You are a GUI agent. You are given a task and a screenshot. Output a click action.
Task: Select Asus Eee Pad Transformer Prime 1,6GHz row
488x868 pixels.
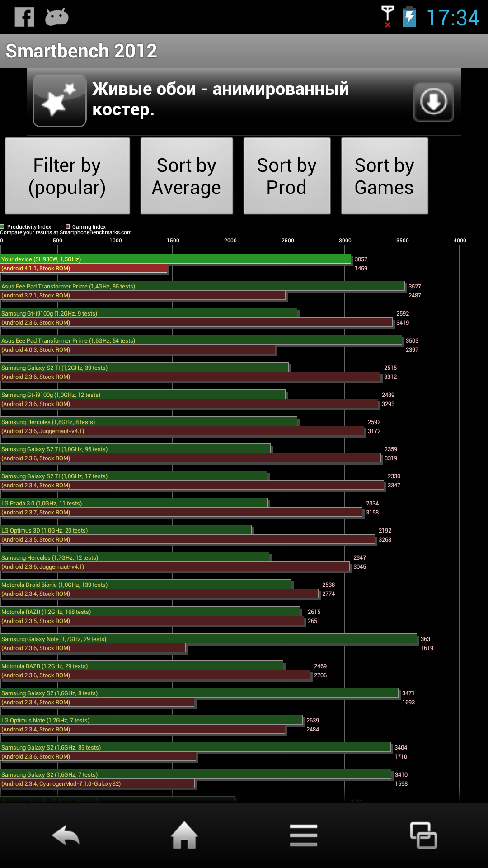[201, 345]
